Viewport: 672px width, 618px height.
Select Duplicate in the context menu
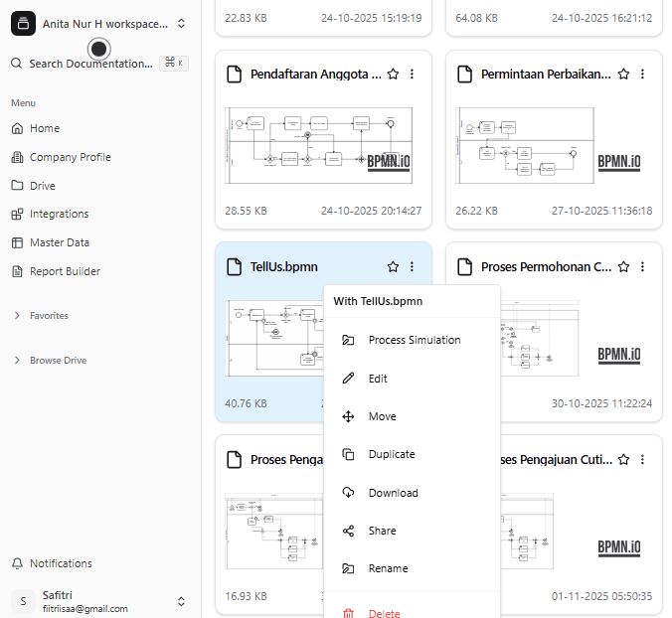(412, 454)
